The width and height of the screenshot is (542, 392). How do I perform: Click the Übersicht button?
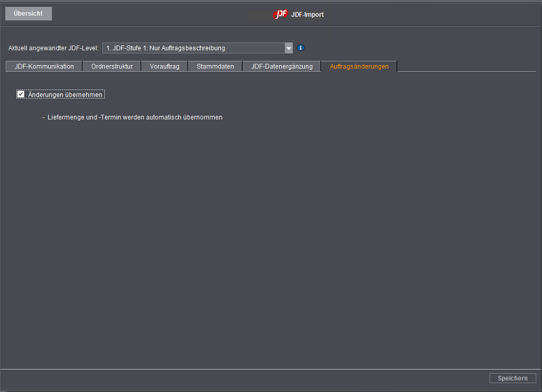click(28, 13)
